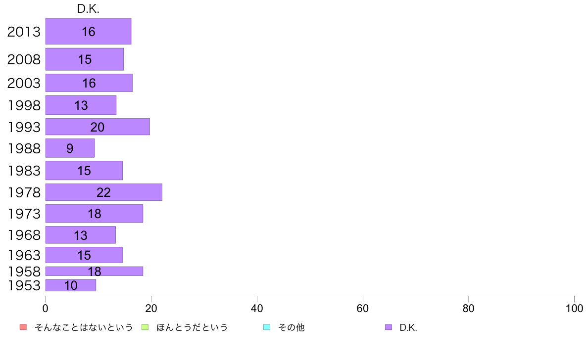588x364 pixels.
Task: Click the red legend swatch for そんなことはないという
Action: [x=23, y=327]
